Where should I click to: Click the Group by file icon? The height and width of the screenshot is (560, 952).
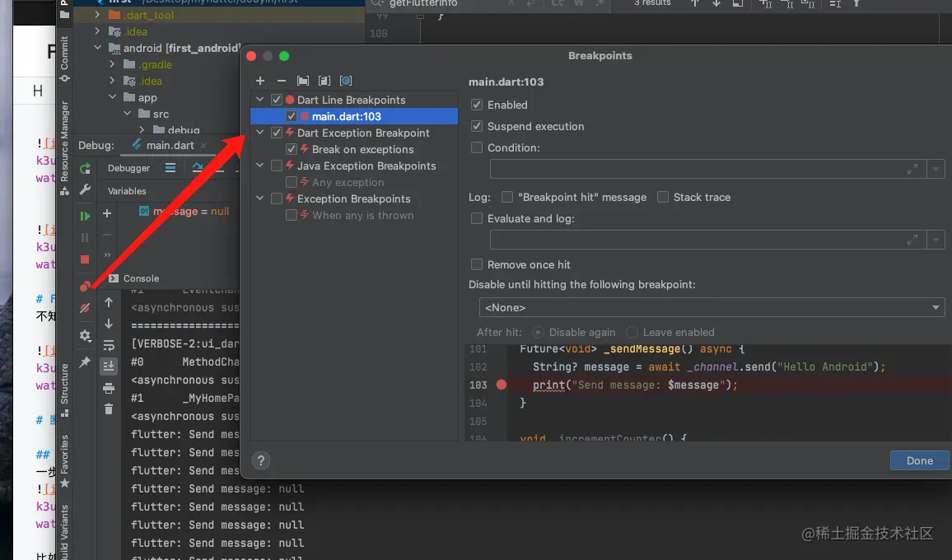[x=324, y=81]
